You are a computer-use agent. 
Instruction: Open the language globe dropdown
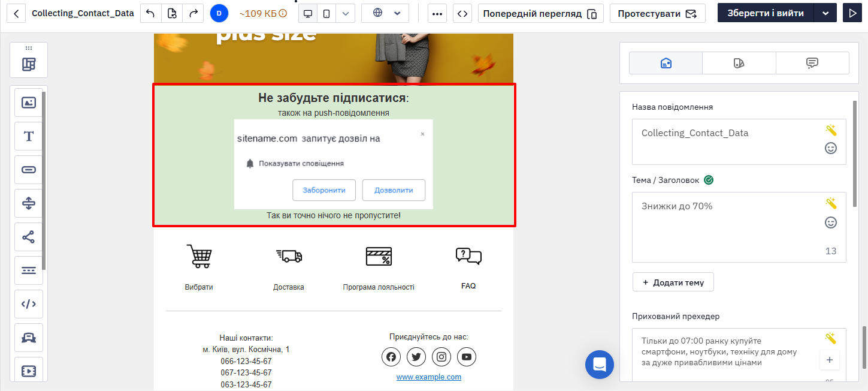pyautogui.click(x=385, y=13)
